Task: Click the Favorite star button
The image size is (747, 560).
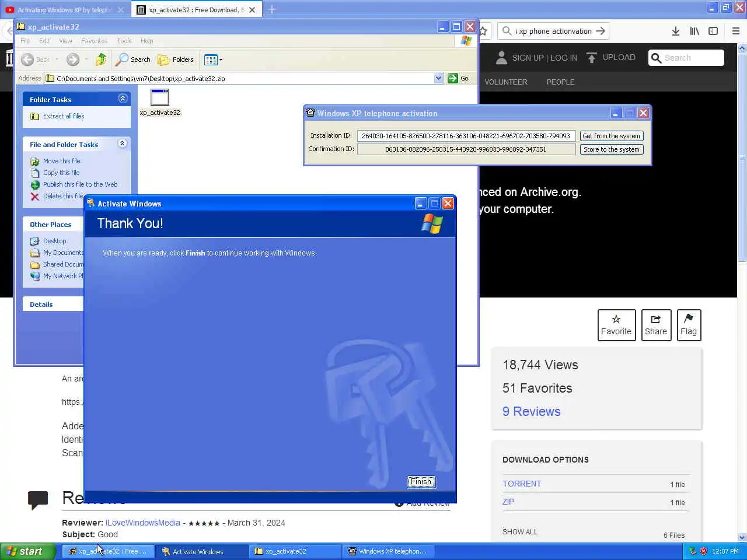Action: [x=616, y=325]
